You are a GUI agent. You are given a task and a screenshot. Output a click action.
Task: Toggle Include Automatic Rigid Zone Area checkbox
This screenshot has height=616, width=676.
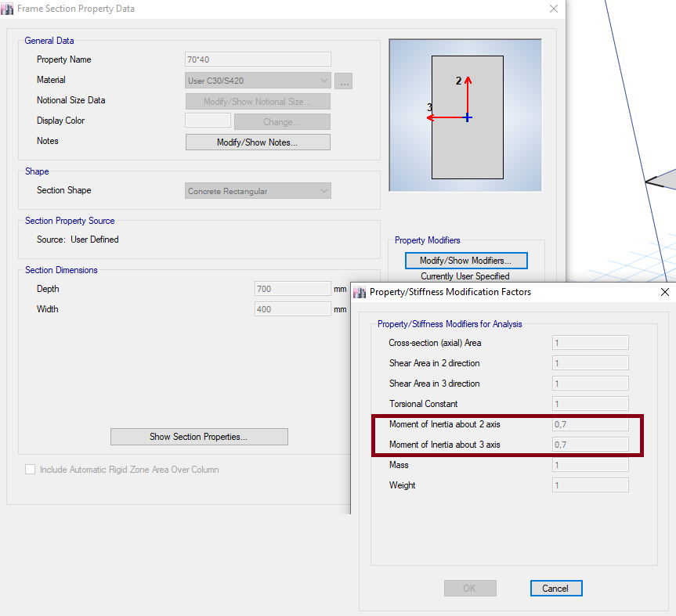pyautogui.click(x=31, y=470)
